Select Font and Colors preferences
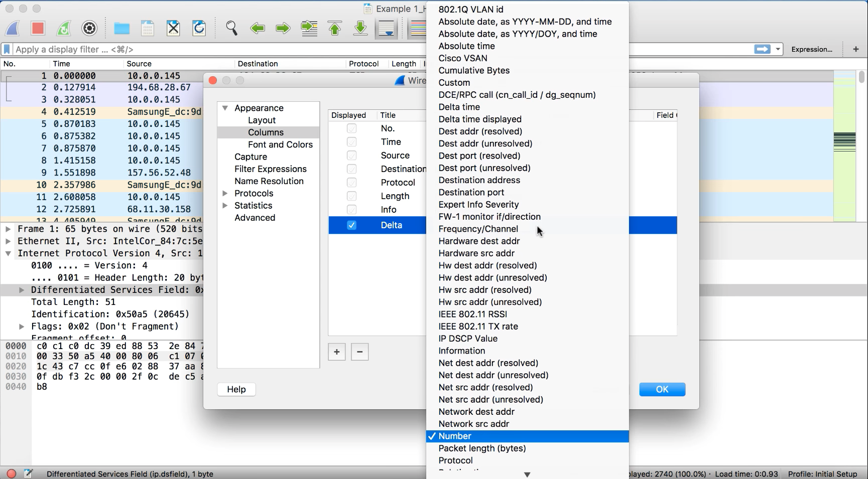 coord(280,144)
